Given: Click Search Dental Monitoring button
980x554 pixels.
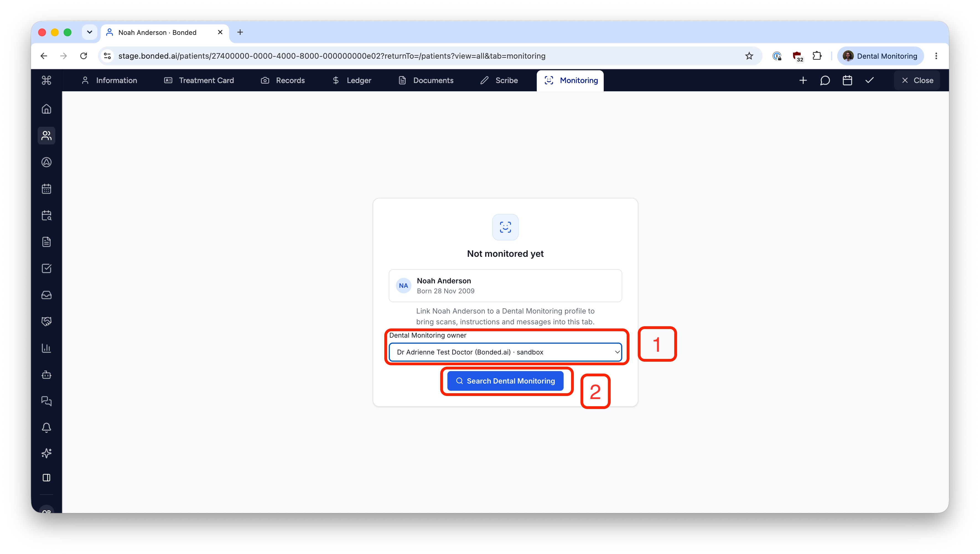Looking at the screenshot, I should [x=505, y=381].
